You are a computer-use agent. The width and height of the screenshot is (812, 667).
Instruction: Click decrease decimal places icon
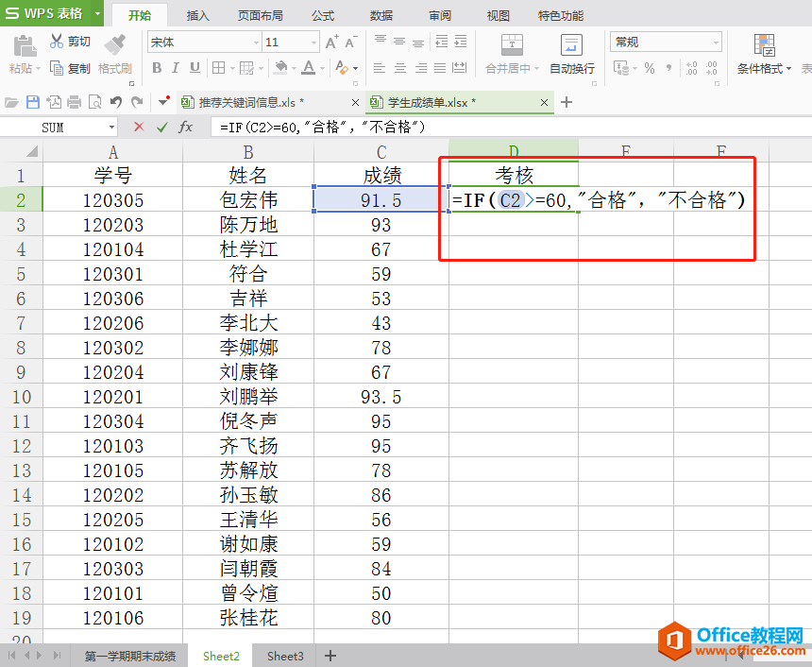pos(712,68)
